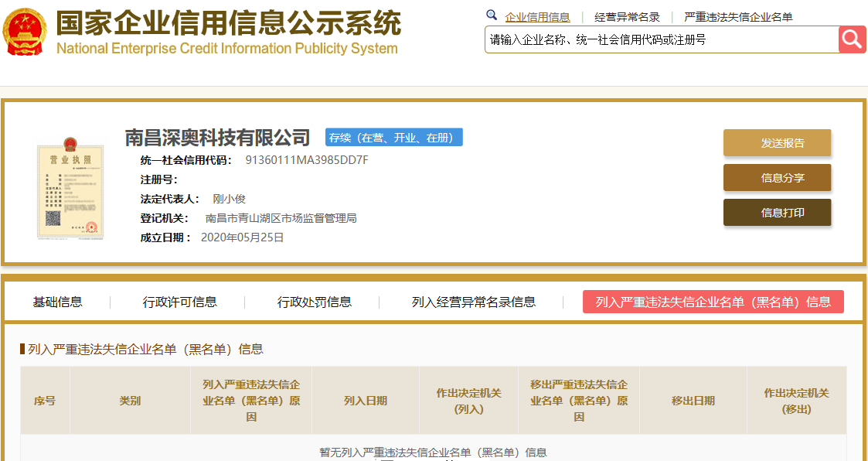Focus the enterprise name search input field
The width and height of the screenshot is (868, 461).
click(x=662, y=39)
